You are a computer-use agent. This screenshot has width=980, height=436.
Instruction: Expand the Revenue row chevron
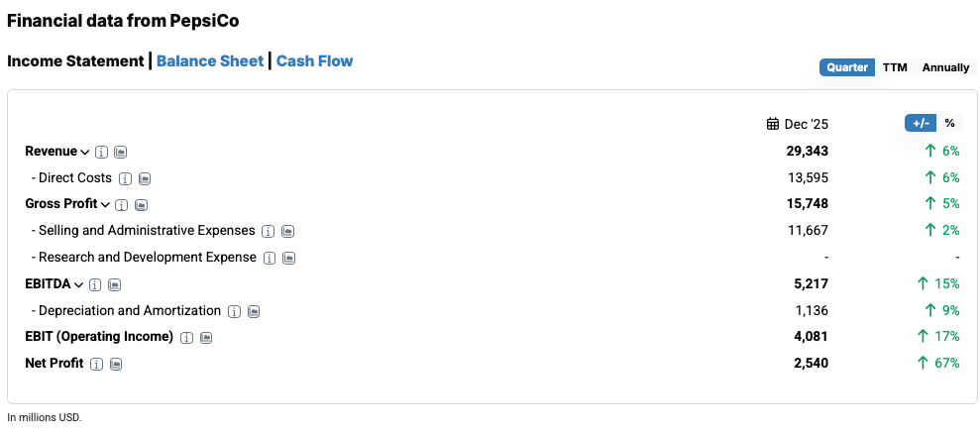pyautogui.click(x=85, y=152)
